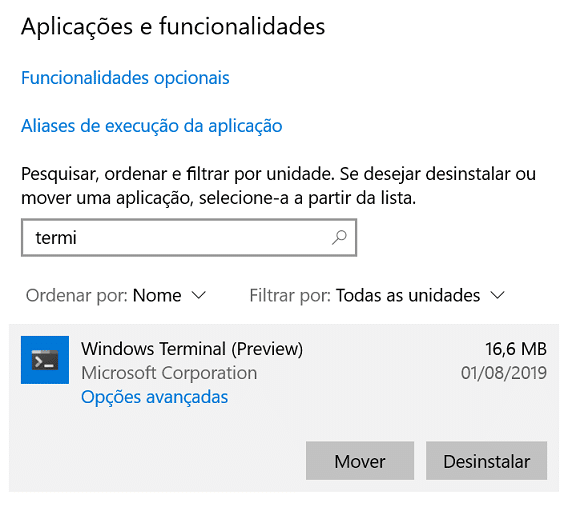Open Filtrar por Todas as unidades dropdown
Viewport: 572px width, 507px height.
(378, 295)
